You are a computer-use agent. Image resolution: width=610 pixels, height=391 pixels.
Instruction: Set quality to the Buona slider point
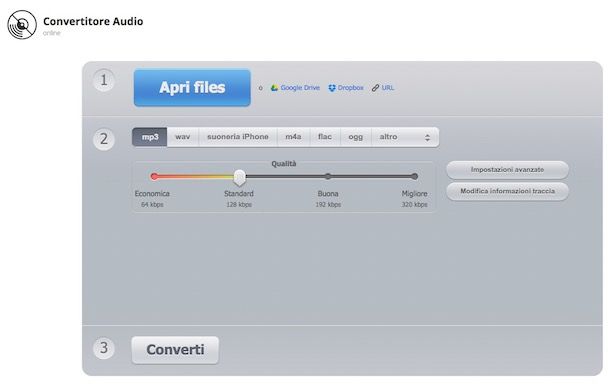pos(328,177)
